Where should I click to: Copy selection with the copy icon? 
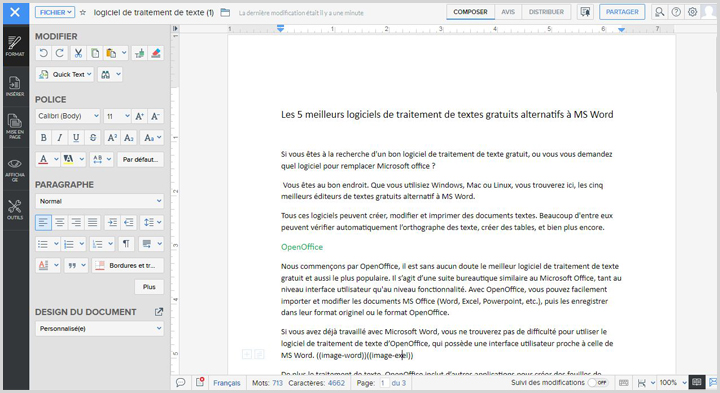tap(95, 53)
